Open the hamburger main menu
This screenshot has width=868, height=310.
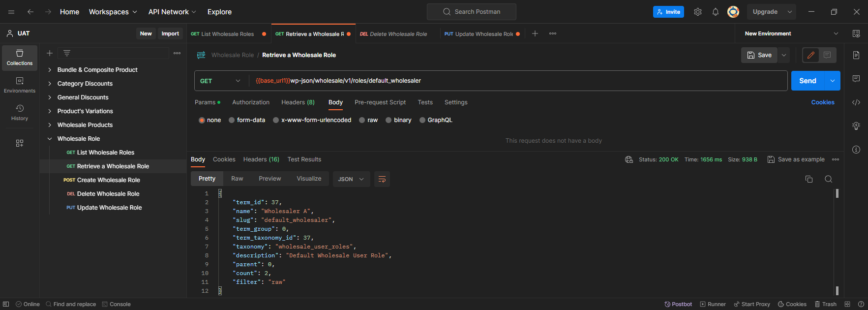[x=11, y=12]
